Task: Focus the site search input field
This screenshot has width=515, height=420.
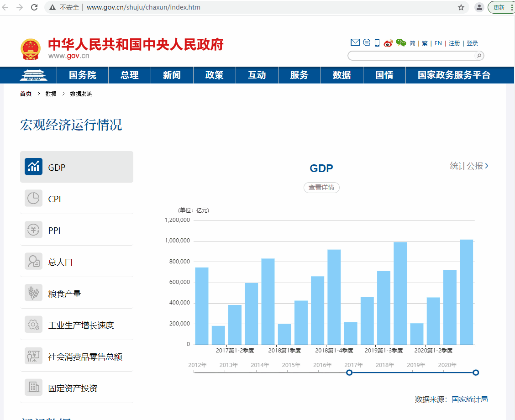Action: point(411,56)
